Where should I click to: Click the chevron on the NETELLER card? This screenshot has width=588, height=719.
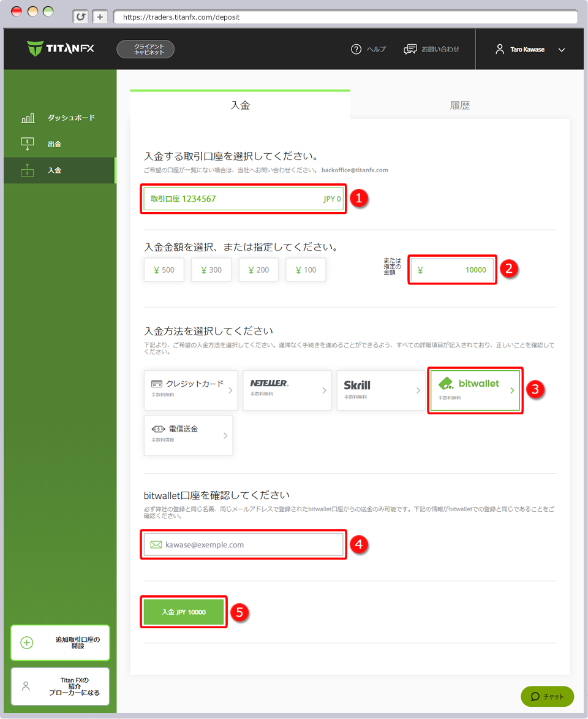pos(325,390)
